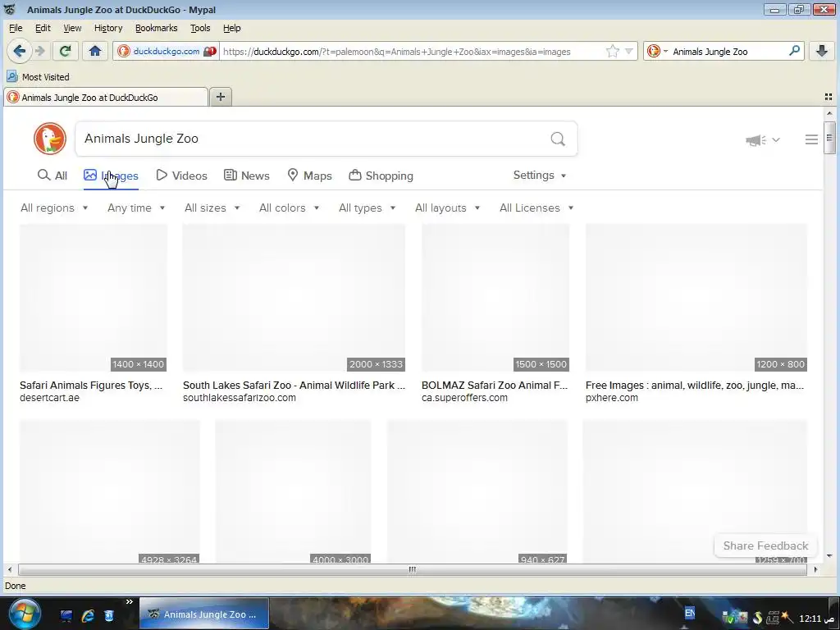Click the horizontal scrollbar thumb

pyautogui.click(x=412, y=569)
